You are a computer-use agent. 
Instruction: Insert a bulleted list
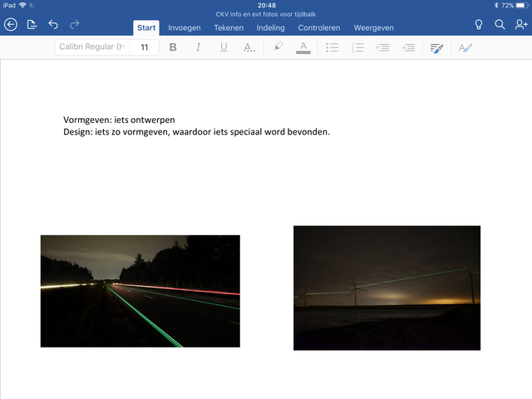click(x=332, y=47)
